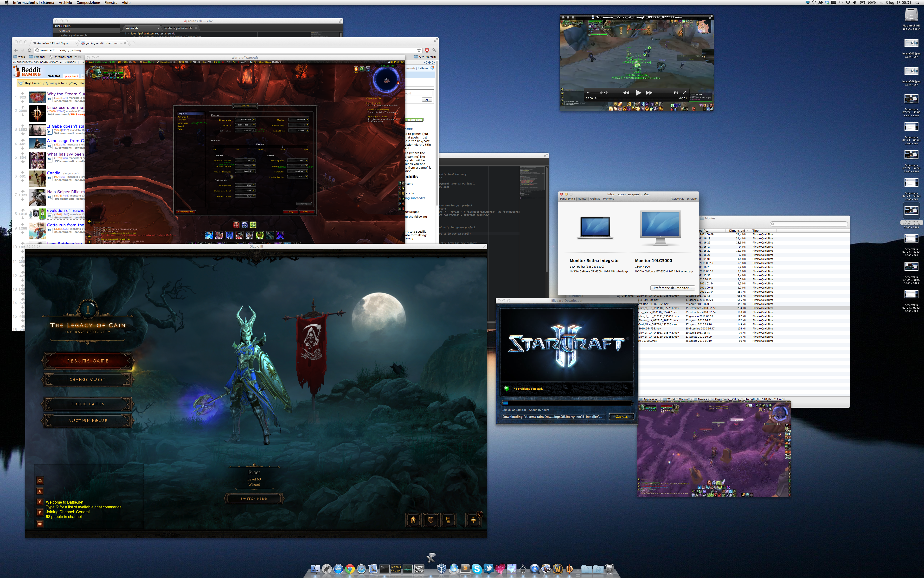This screenshot has height=578, width=924.
Task: Launch VirtualBox cube icon in Dock
Action: pyautogui.click(x=442, y=569)
